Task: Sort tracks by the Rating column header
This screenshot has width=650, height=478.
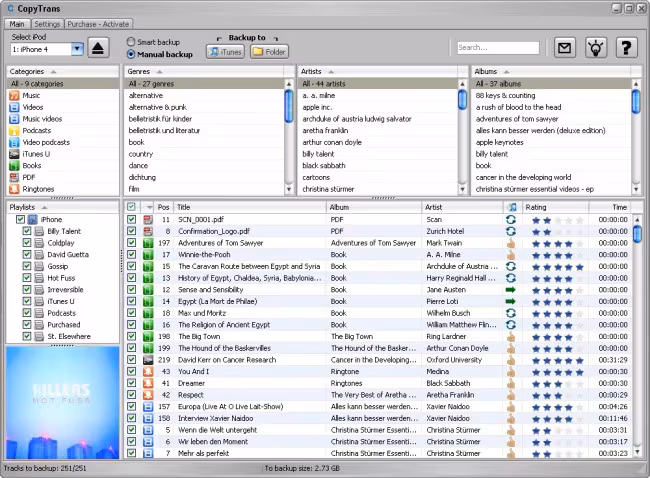Action: pyautogui.click(x=555, y=207)
